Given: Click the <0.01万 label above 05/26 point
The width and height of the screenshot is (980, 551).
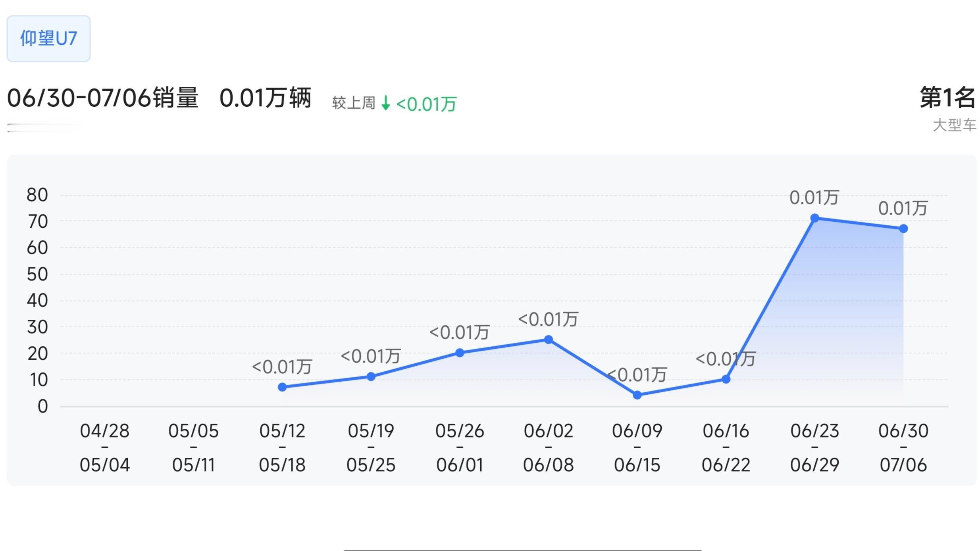Looking at the screenshot, I should [x=460, y=332].
